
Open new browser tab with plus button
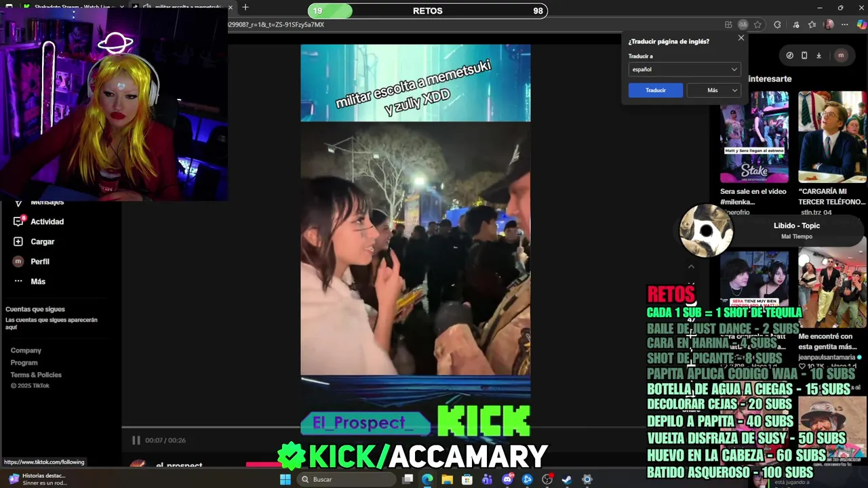(x=245, y=7)
